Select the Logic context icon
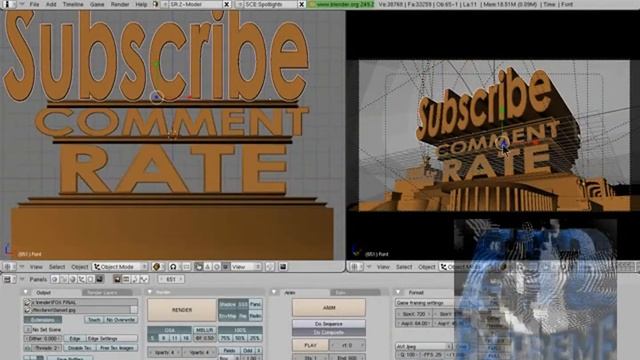Image resolution: width=640 pixels, height=360 pixels. pyautogui.click(x=55, y=279)
